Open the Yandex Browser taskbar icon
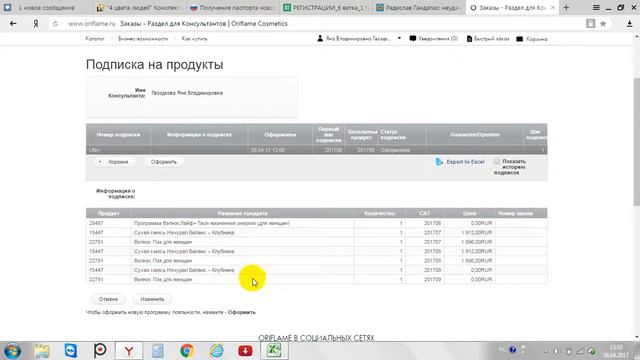The image size is (640, 360). pos(129,351)
